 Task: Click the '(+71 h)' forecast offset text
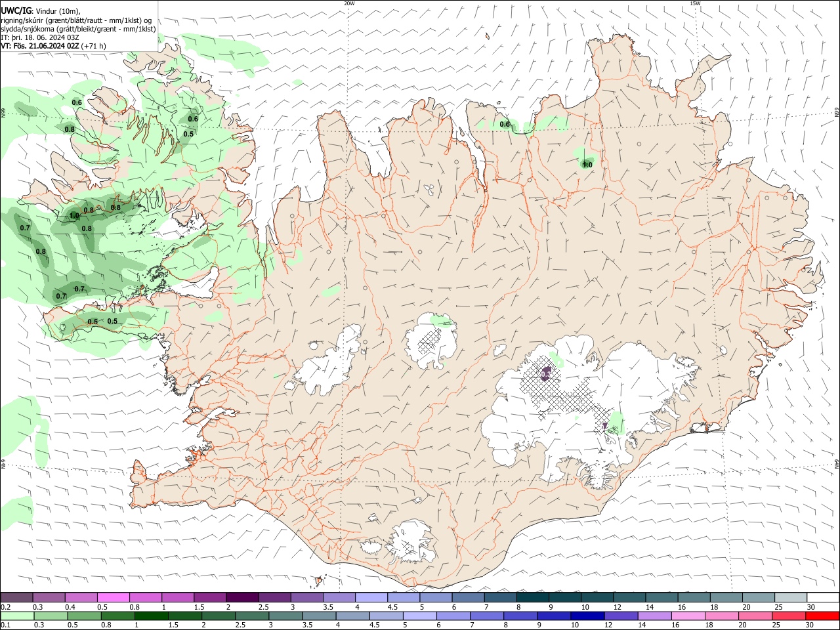[x=94, y=46]
